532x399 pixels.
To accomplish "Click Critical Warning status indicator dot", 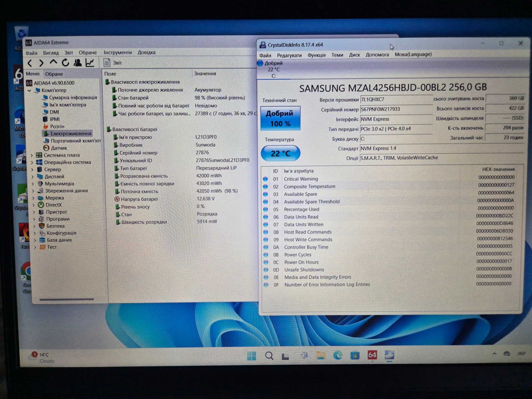I will point(265,179).
